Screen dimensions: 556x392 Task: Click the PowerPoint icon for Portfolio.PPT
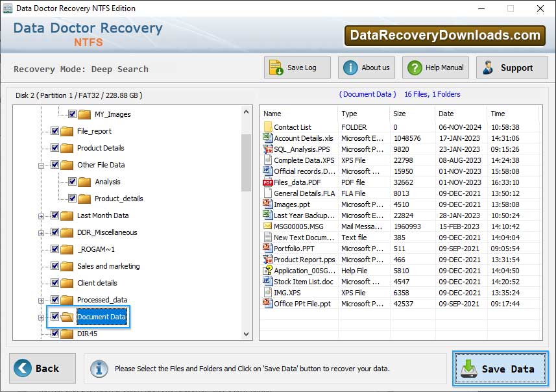[x=267, y=248]
